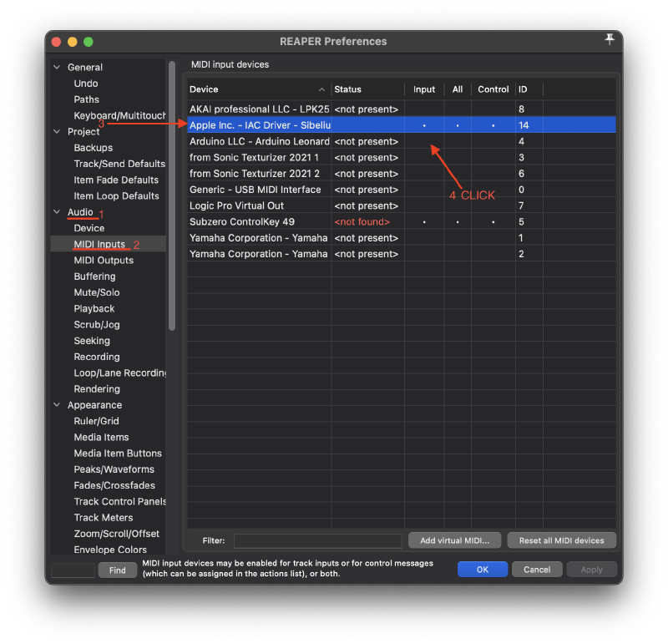Image resolution: width=668 pixels, height=644 pixels.
Task: Enable Input for AKAI LPK25 row
Action: click(x=424, y=109)
